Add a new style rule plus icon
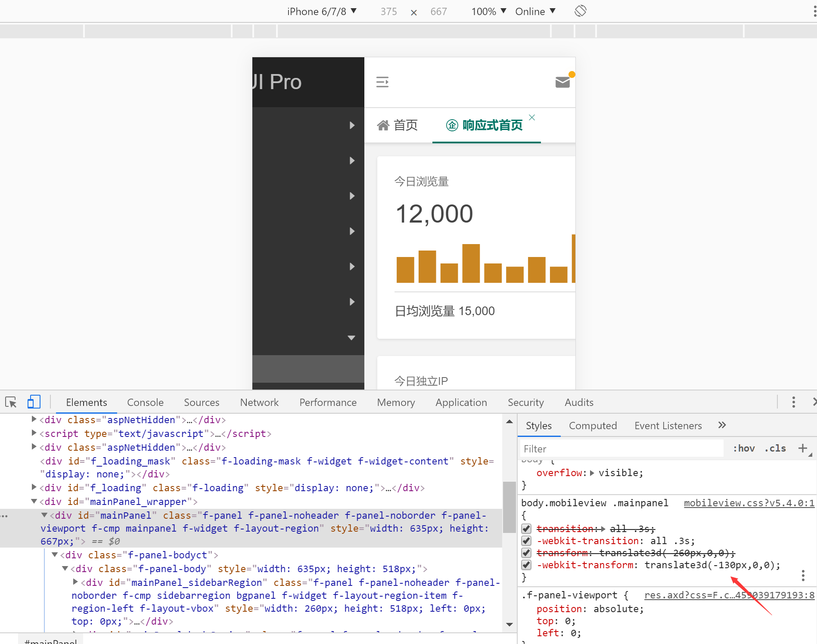817x644 pixels. [802, 448]
